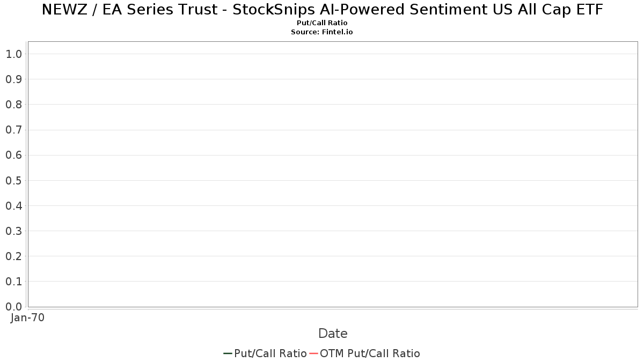644x362 pixels.
Task: Click the 0.0 y-axis tick label
Action: (13, 307)
